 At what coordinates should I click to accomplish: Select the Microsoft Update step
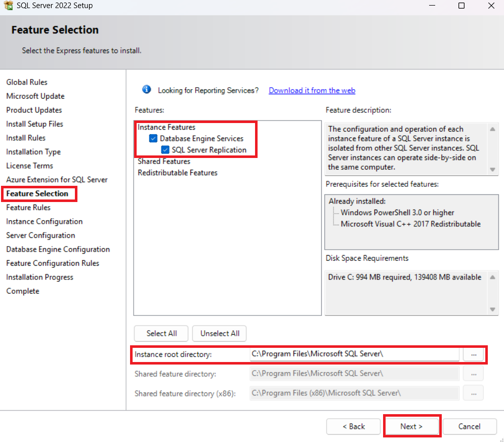coord(35,96)
